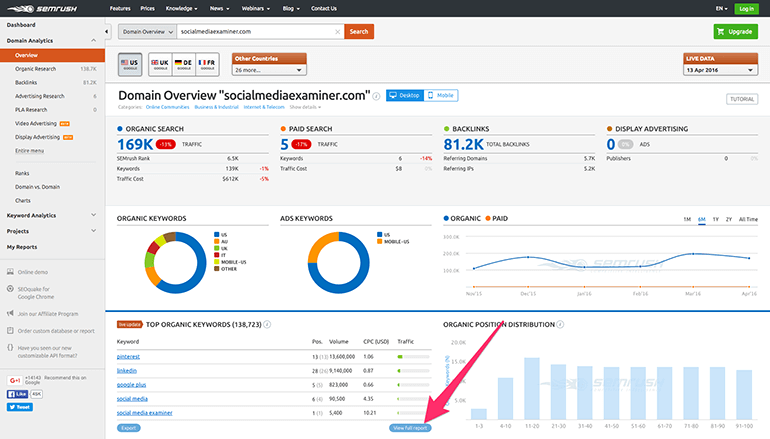Select the FR Google database flag
The image size is (770, 439).
207,64
